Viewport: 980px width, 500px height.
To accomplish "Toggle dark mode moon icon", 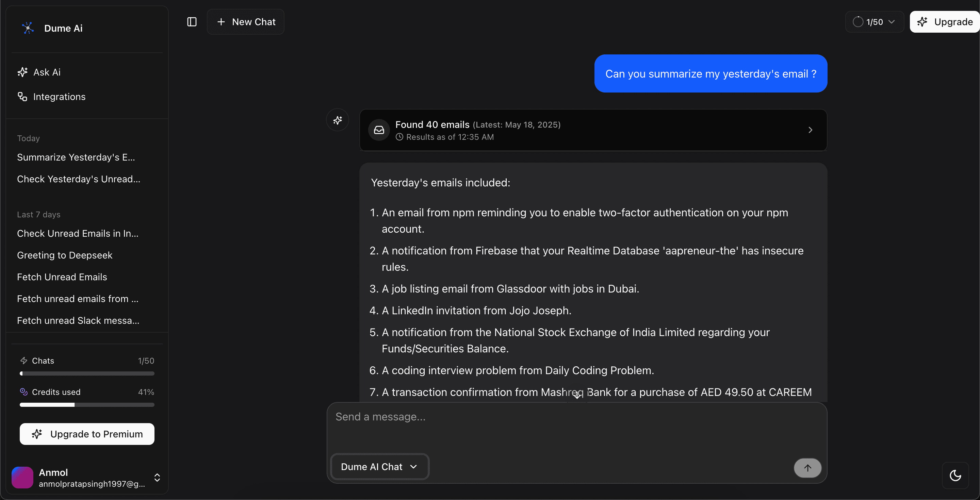I will (x=955, y=475).
